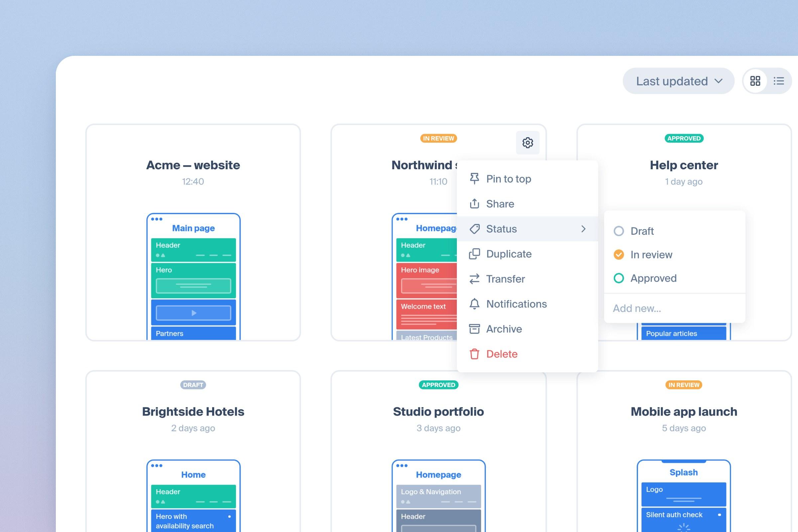This screenshot has height=532, width=798.
Task: Choose Notifications from the context menu
Action: [x=528, y=304]
